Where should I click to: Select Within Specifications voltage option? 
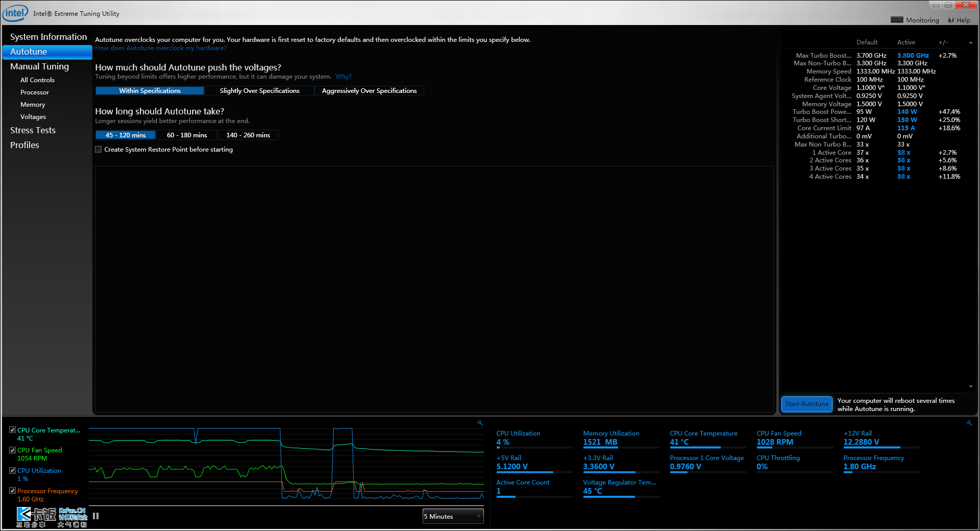tap(150, 91)
